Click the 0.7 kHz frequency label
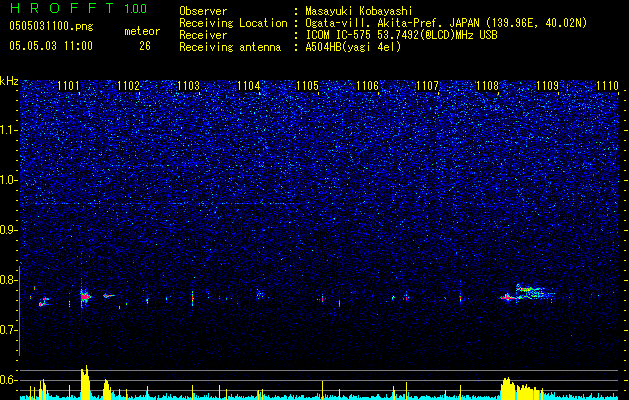 point(9,330)
